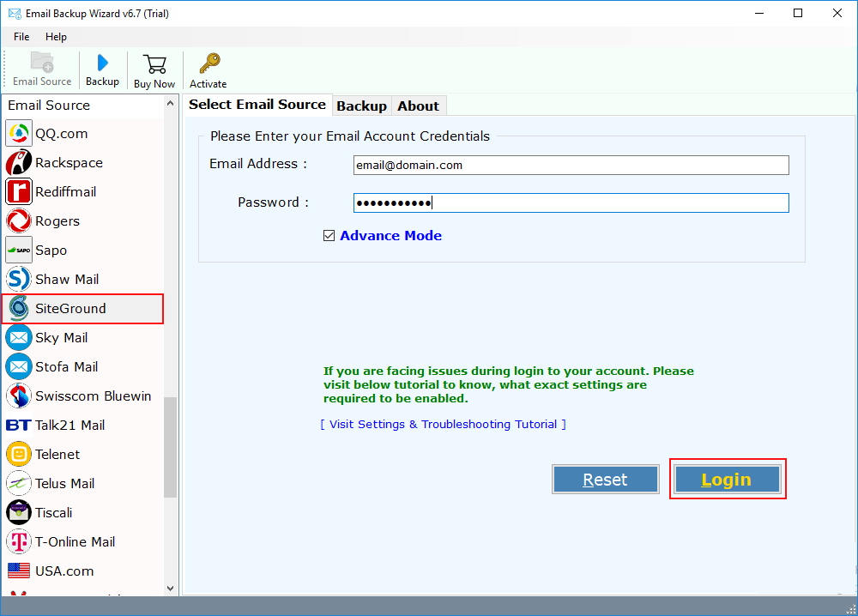Select the Rackspace logo icon
858x616 pixels.
[19, 162]
